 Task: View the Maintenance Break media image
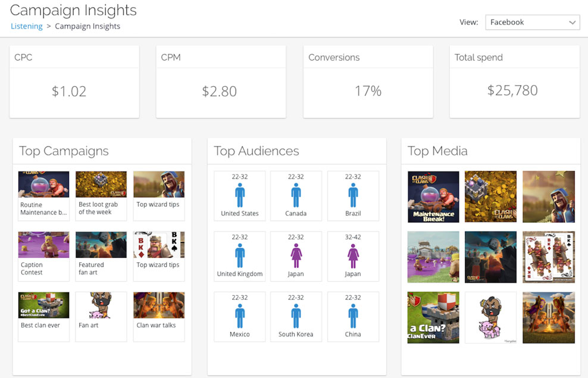pos(433,197)
